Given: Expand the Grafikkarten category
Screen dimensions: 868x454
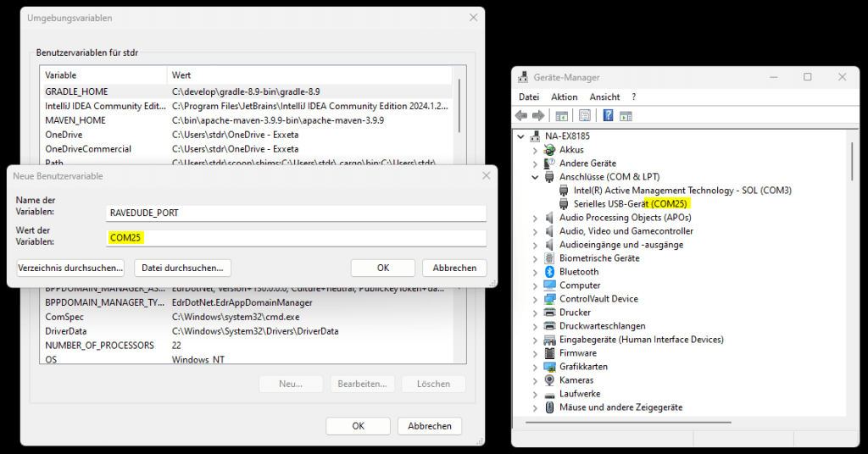Looking at the screenshot, I should [x=535, y=367].
